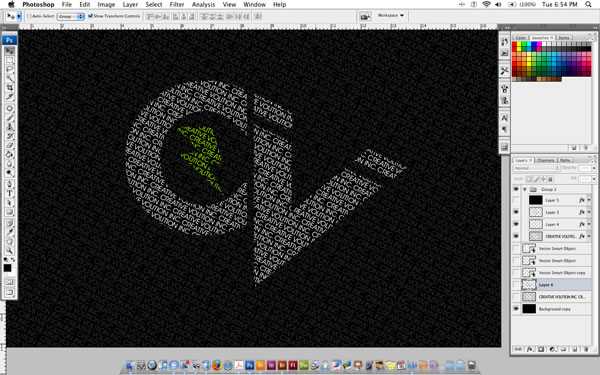Select the Layer 6 layer
This screenshot has width=600, height=375.
(552, 285)
